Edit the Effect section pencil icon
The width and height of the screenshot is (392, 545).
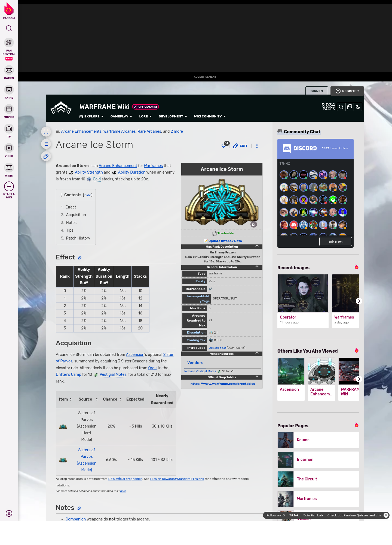(80, 258)
